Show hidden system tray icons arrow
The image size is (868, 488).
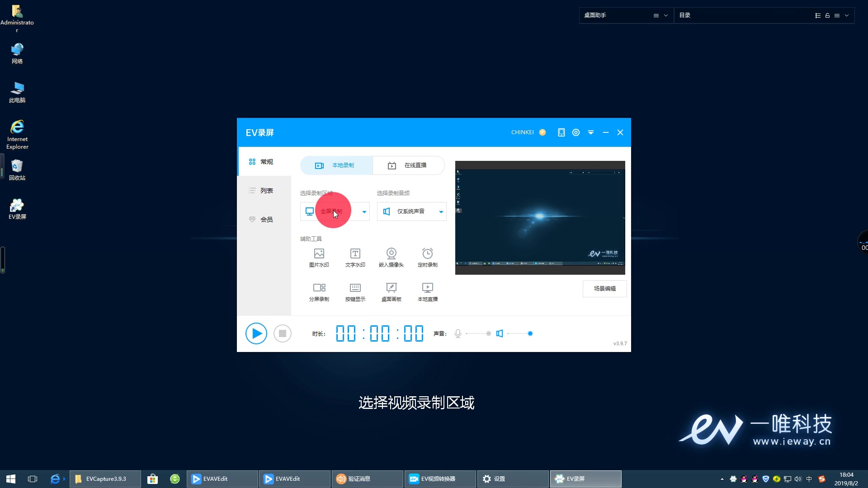(722, 479)
